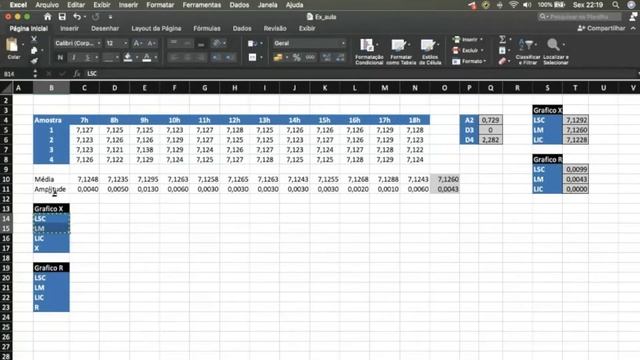Switch to the Layout da Página tab

[x=156, y=29]
